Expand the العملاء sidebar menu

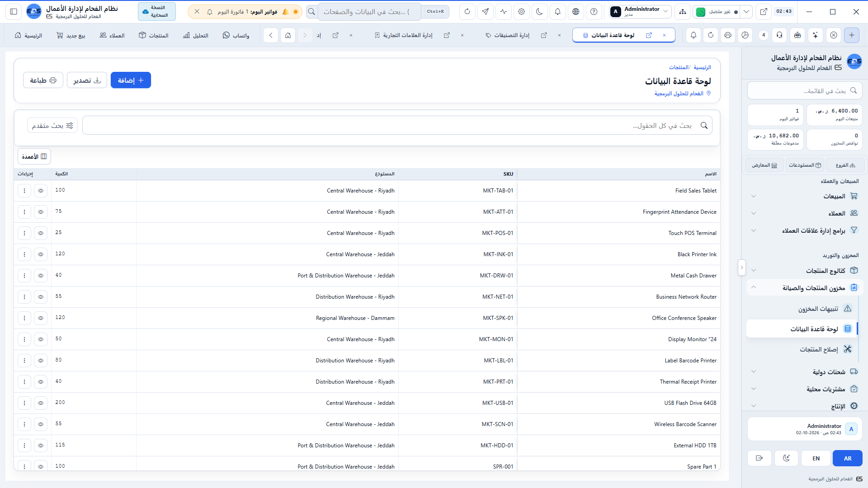pos(804,213)
